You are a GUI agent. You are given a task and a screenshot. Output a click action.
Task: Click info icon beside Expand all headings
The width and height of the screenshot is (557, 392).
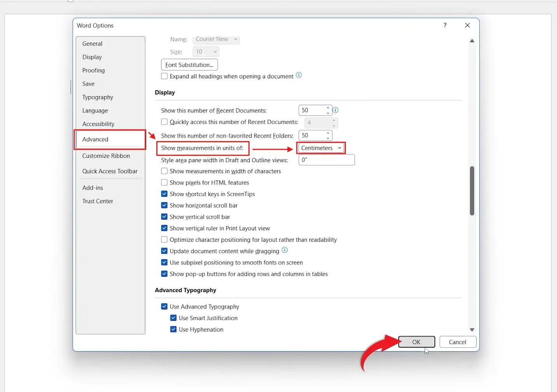click(299, 75)
